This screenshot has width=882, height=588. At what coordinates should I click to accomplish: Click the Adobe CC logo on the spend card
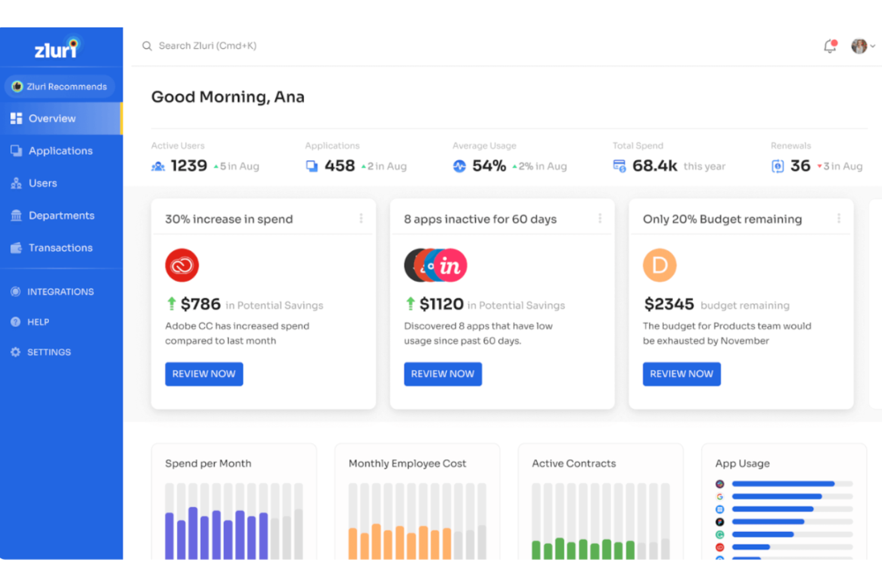[x=182, y=265]
